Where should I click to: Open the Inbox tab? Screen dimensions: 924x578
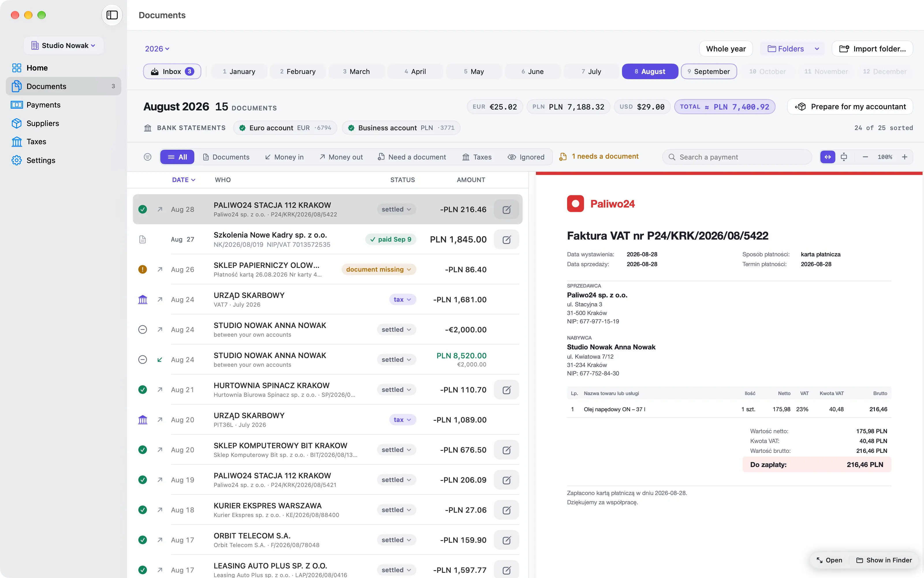(172, 71)
